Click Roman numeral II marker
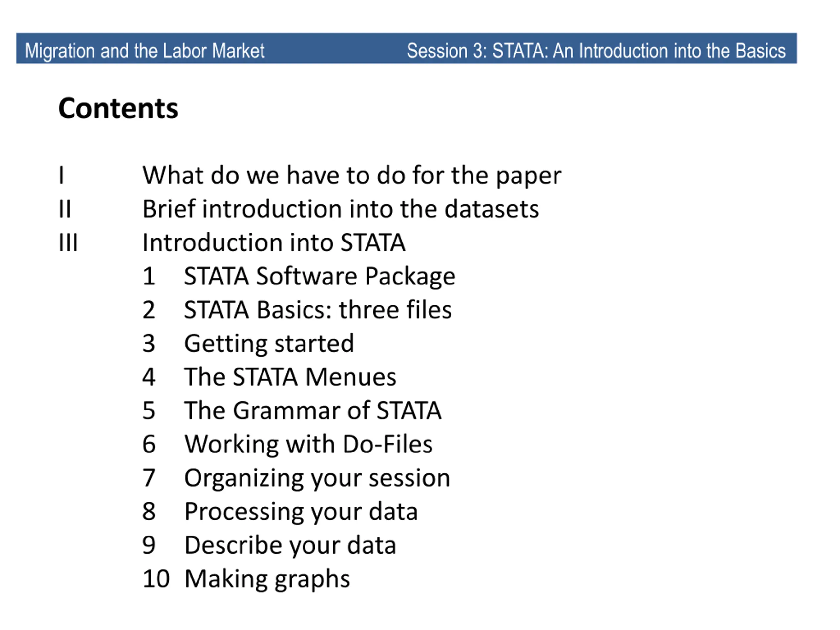 tap(65, 209)
